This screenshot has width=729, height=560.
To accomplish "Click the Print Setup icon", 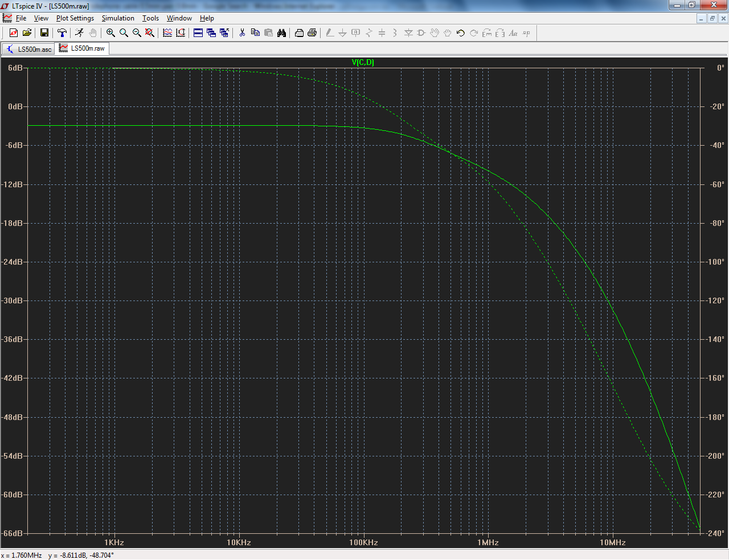I will (x=299, y=33).
